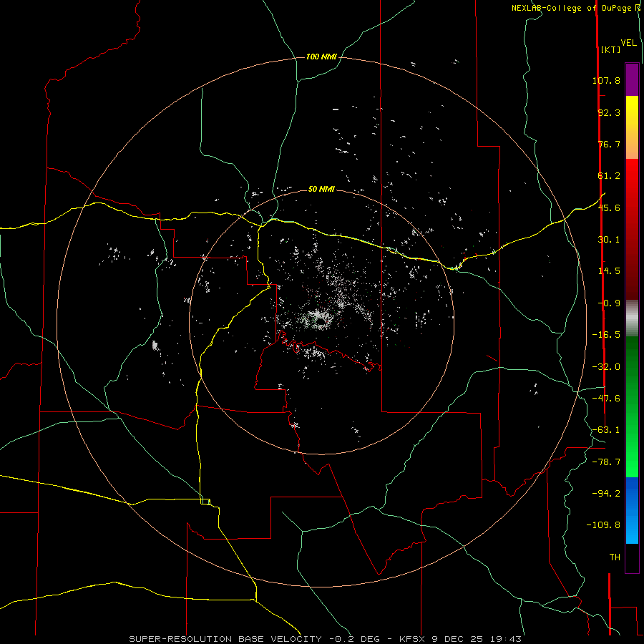Select the -94.2 legend value

[x=606, y=493]
